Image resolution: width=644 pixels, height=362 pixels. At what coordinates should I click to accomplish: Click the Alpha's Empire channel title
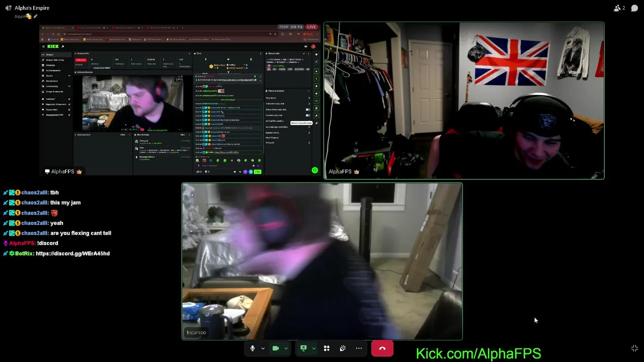(x=32, y=8)
